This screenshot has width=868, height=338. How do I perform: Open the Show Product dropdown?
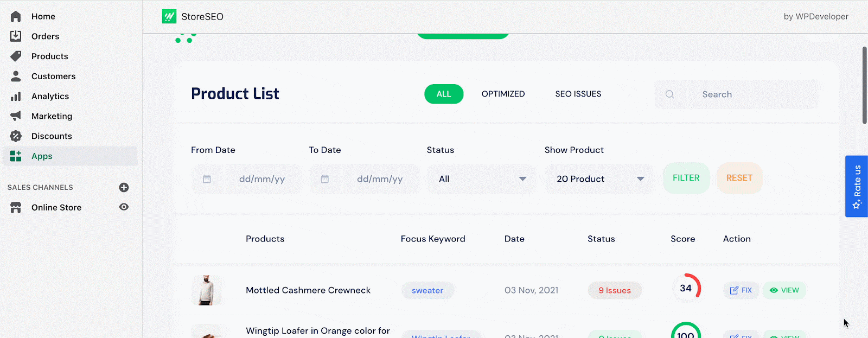599,179
